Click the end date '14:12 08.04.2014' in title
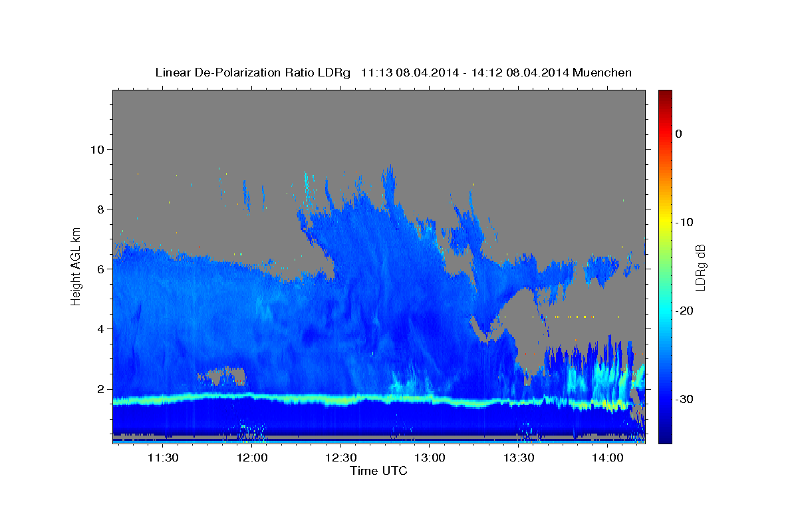 520,72
